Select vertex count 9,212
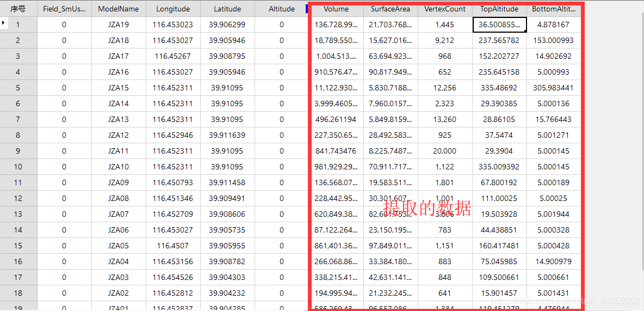The width and height of the screenshot is (644, 311). click(445, 40)
